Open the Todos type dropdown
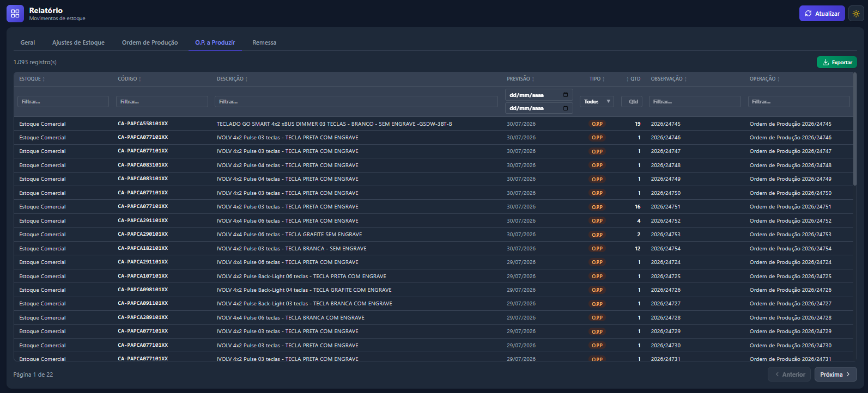868x393 pixels. (x=597, y=101)
